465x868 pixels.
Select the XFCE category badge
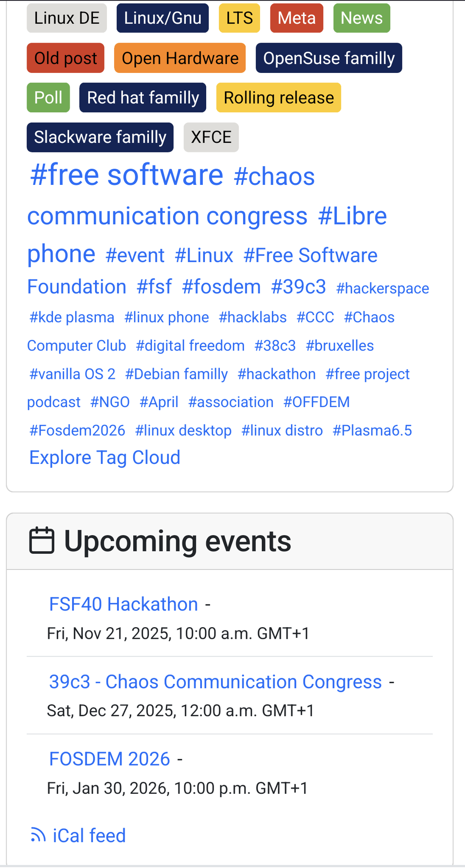click(211, 137)
